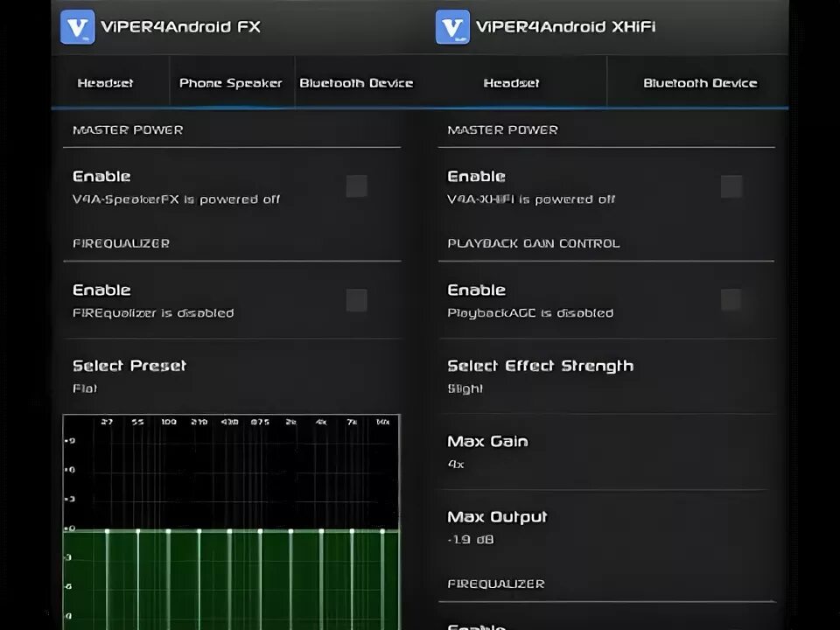Open Bluetooth Device tab in ViPER4Android FX
This screenshot has width=840, height=630.
click(356, 83)
